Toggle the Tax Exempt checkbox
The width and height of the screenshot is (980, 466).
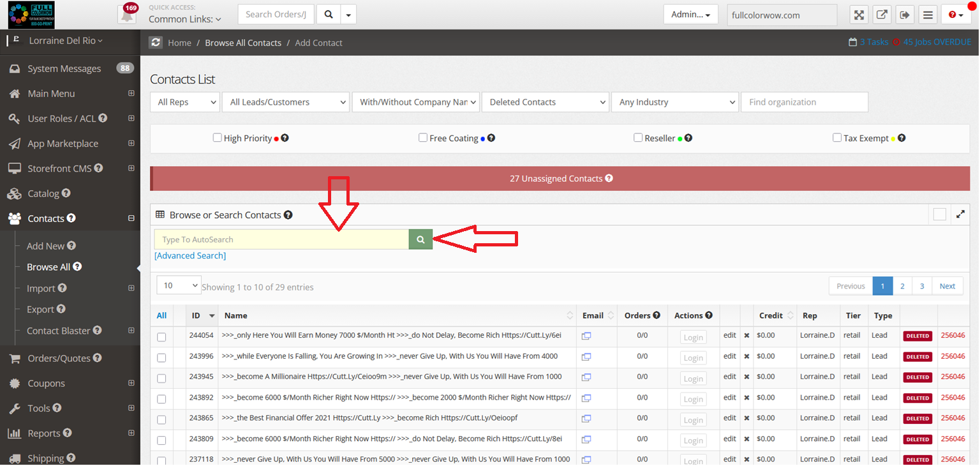837,138
